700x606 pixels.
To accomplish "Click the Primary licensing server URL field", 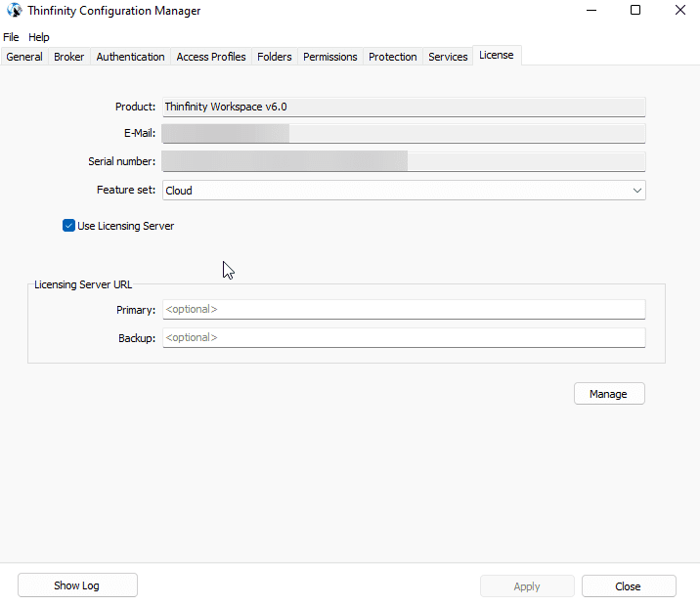I will pos(404,309).
